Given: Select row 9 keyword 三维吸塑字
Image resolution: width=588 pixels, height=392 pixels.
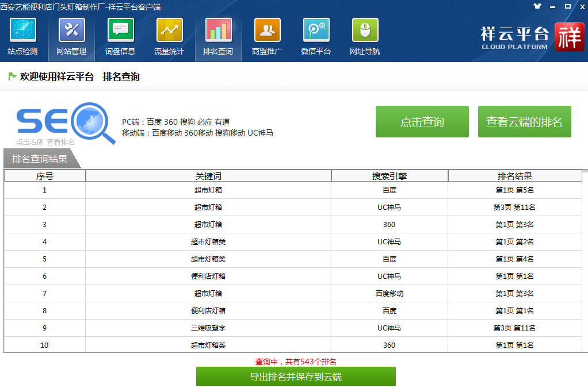Looking at the screenshot, I should (208, 328).
